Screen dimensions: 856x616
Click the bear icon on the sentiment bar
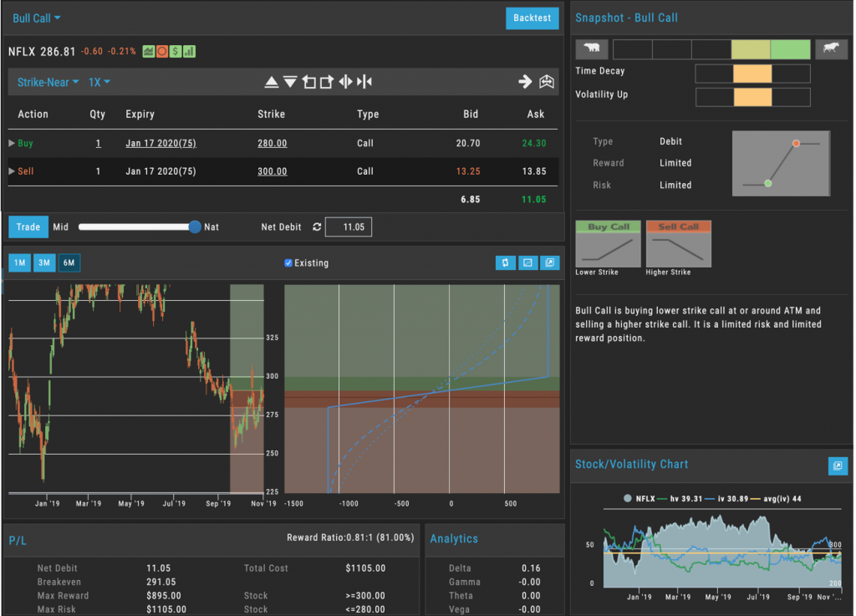tap(592, 49)
